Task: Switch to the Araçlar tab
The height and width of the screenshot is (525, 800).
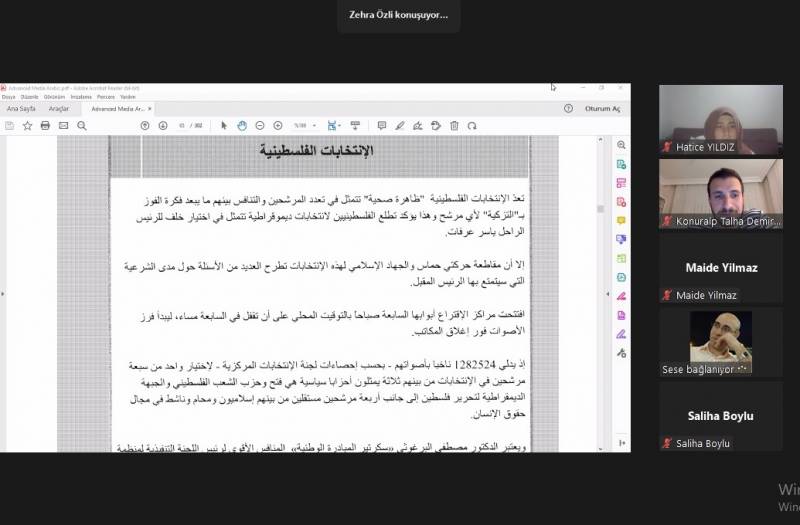Action: click(58, 108)
